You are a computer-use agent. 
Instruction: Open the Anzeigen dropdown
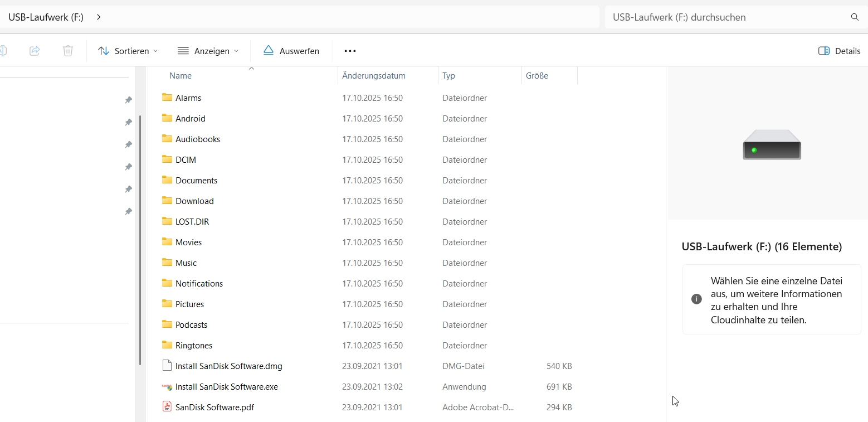coord(208,51)
